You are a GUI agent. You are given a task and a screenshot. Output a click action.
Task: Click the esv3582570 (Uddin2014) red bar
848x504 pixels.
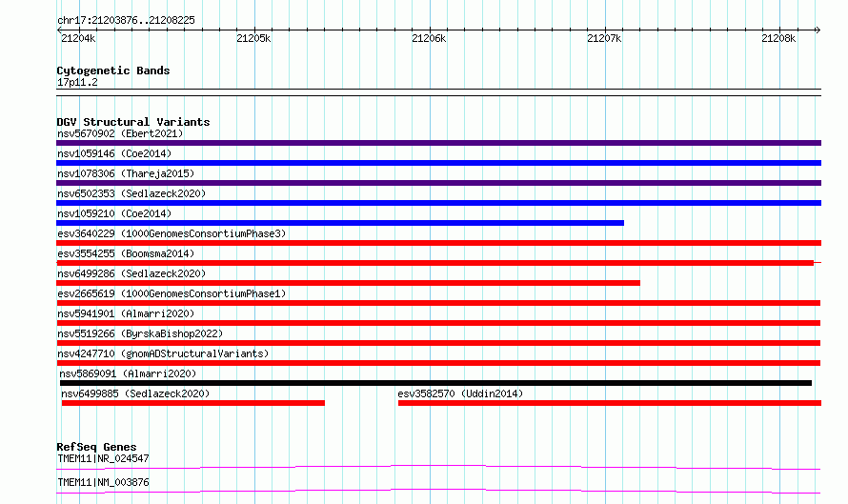coord(610,403)
